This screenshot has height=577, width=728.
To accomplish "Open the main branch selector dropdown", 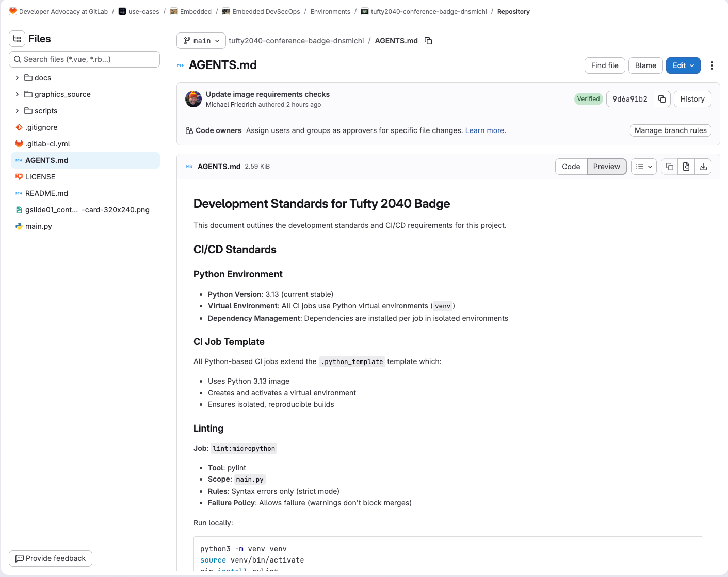I will pos(201,41).
